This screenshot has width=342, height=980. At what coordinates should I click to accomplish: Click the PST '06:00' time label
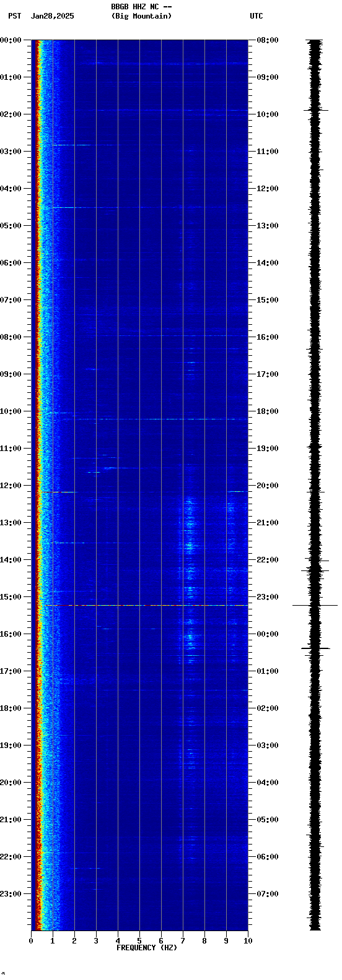11,263
